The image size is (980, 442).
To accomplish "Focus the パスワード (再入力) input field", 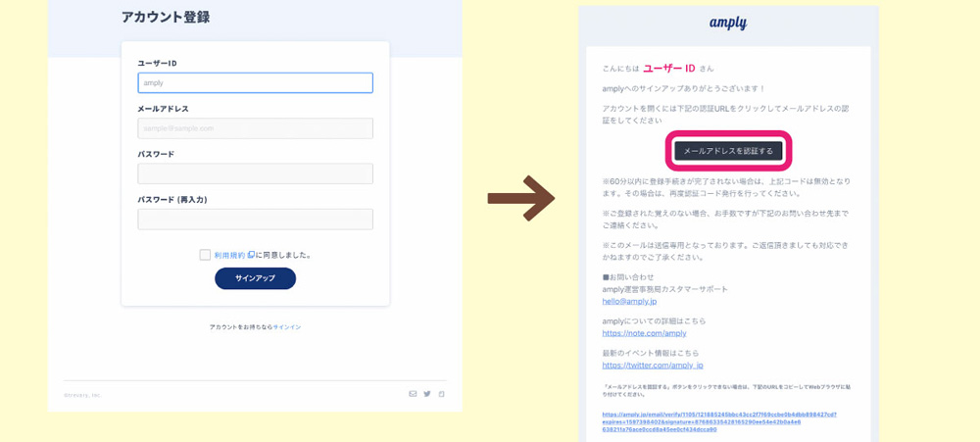I will [256, 220].
